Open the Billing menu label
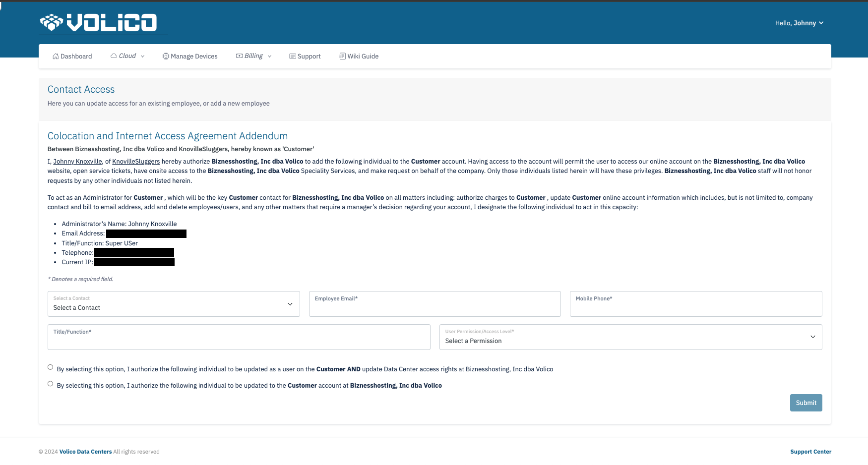The width and height of the screenshot is (868, 465). coord(253,56)
